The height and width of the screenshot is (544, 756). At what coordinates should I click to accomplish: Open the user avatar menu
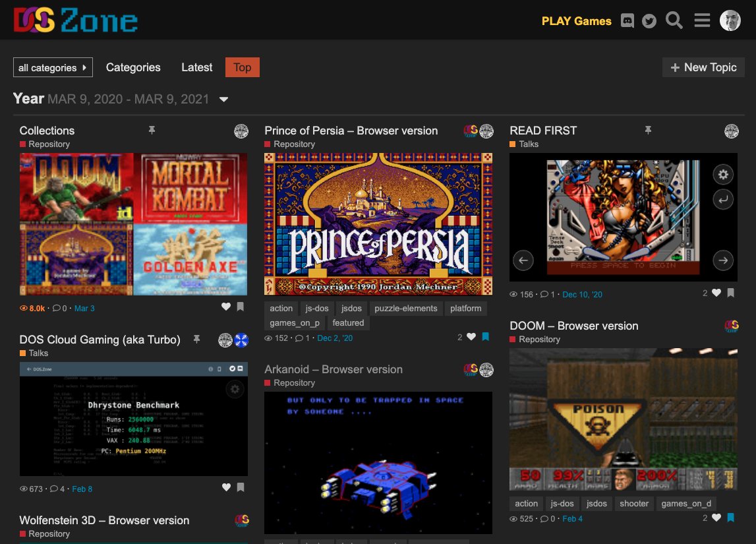[730, 20]
